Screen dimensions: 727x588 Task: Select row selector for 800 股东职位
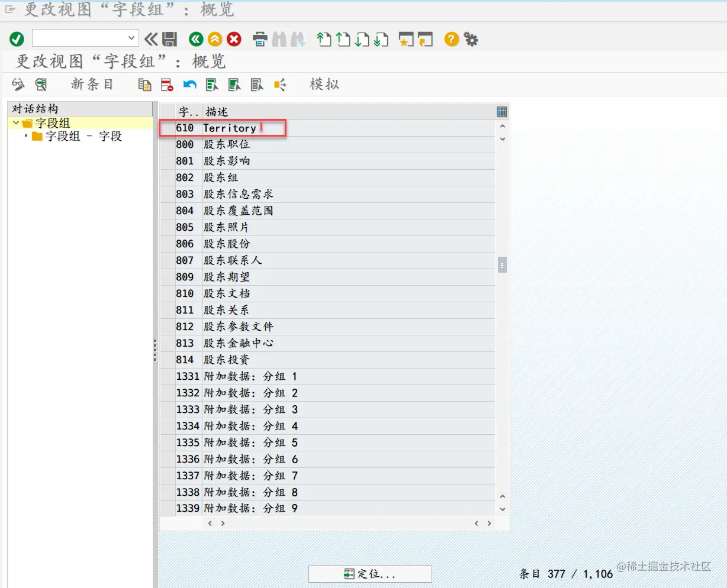pyautogui.click(x=168, y=144)
